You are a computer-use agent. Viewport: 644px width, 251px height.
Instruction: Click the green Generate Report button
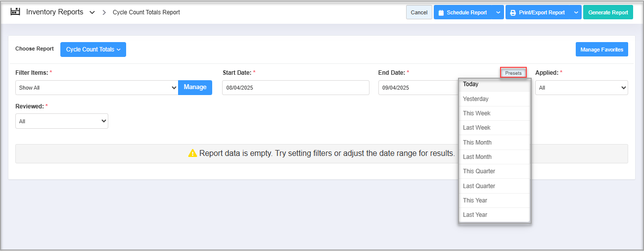coord(608,13)
